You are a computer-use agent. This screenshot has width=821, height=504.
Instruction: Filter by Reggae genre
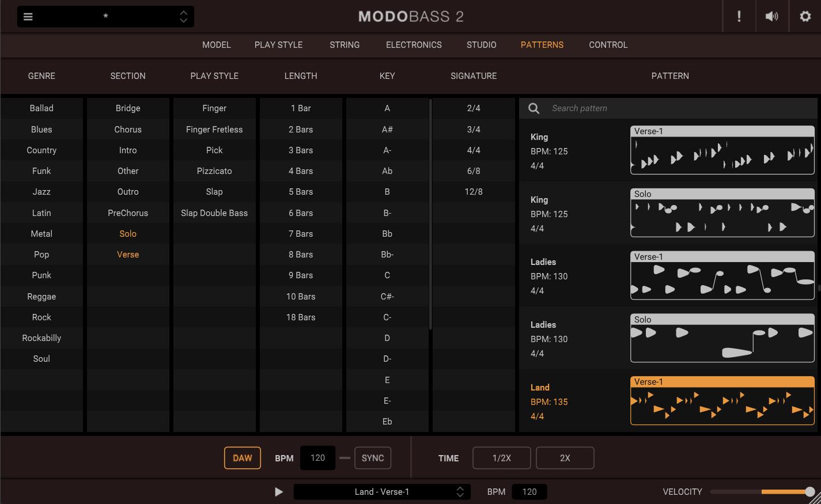41,297
